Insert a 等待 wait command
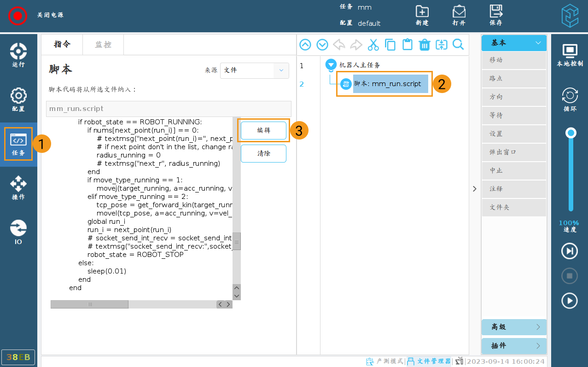 click(514, 116)
